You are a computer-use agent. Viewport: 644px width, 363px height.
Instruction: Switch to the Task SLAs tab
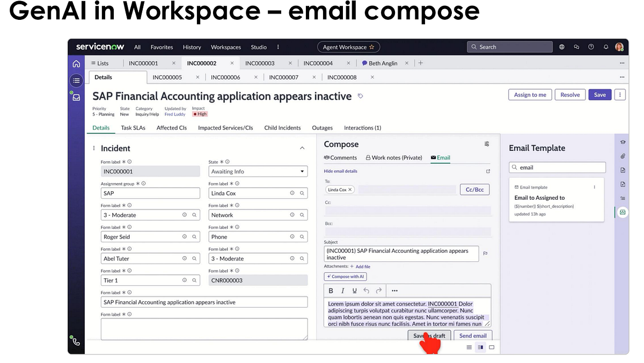pos(133,128)
